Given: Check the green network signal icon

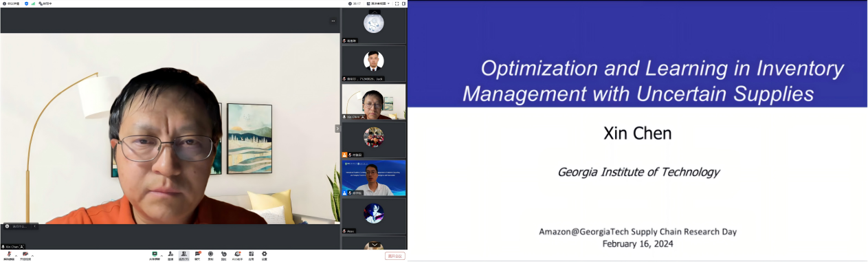Looking at the screenshot, I should click(x=33, y=3).
